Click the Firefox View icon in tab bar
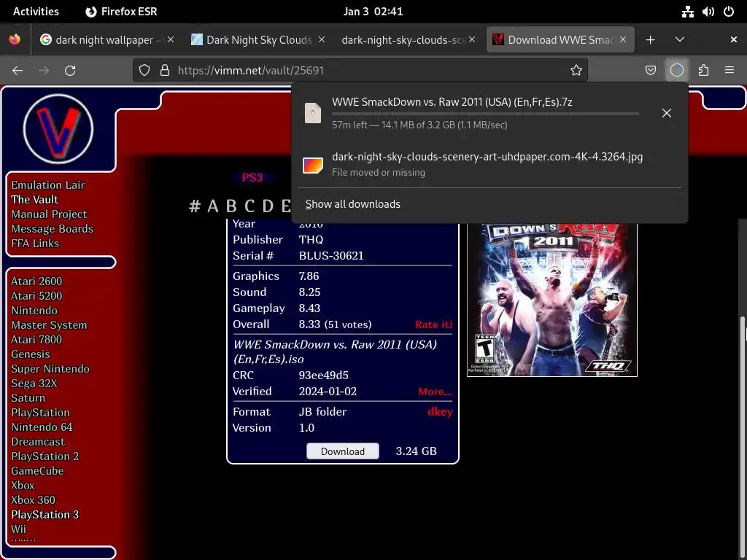Image resolution: width=747 pixels, height=560 pixels. click(x=15, y=39)
